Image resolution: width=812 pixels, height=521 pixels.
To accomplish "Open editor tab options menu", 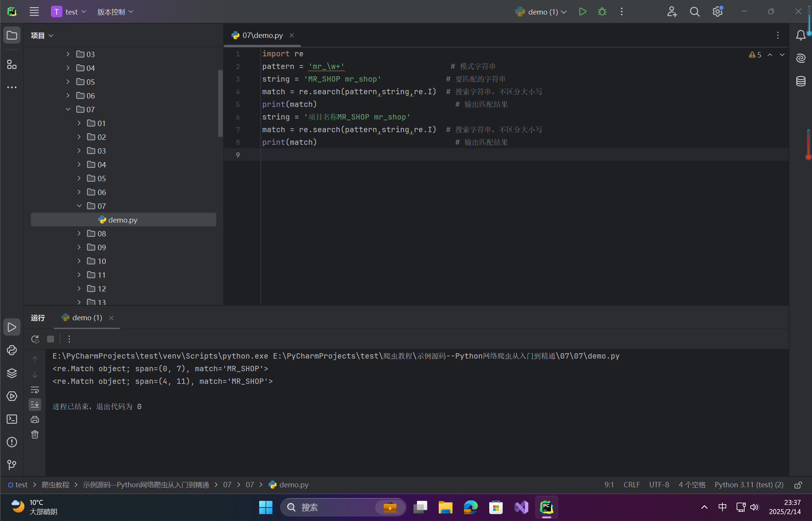I will 778,35.
